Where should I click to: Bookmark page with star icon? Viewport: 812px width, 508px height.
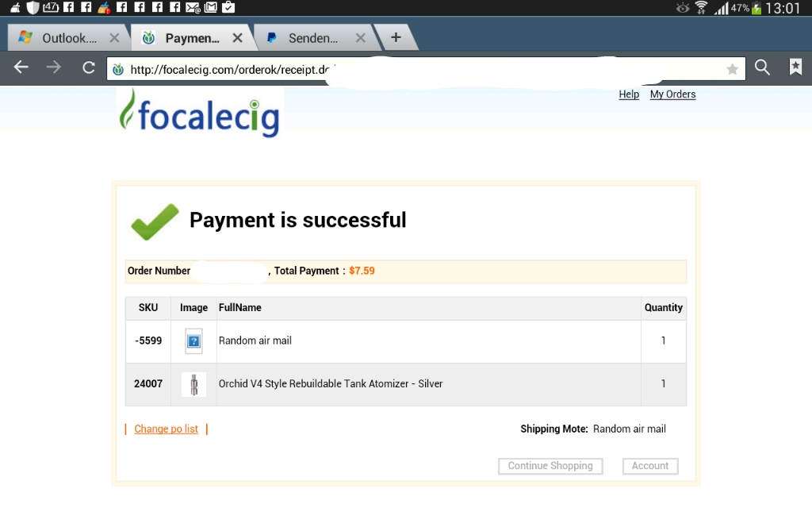point(732,69)
